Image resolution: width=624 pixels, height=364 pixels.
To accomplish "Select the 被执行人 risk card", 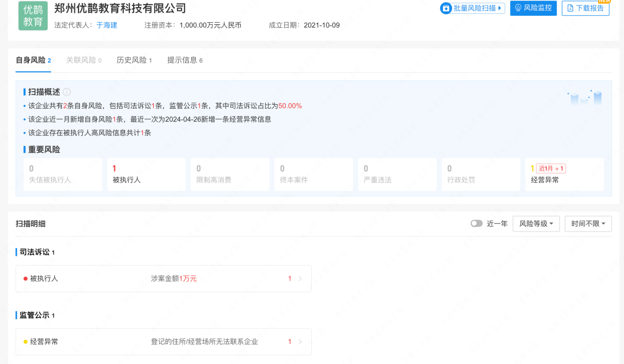I will [x=146, y=174].
